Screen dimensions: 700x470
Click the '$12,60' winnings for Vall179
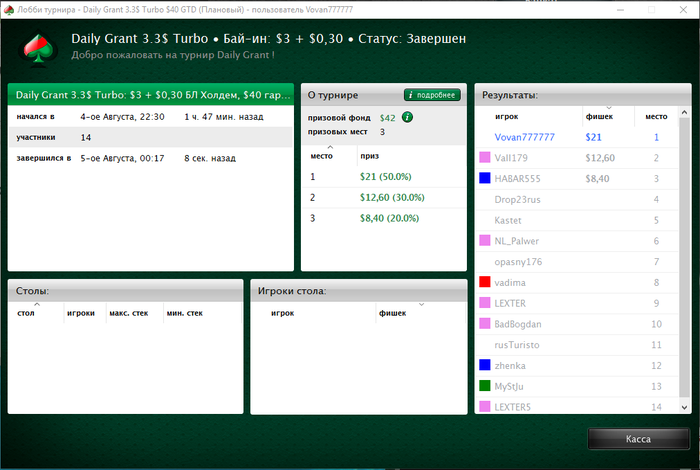pyautogui.click(x=600, y=158)
